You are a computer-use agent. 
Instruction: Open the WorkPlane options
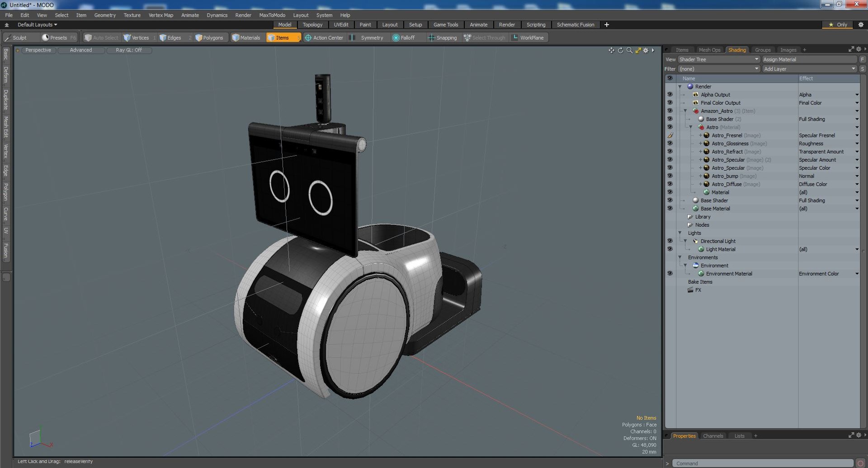click(x=528, y=38)
